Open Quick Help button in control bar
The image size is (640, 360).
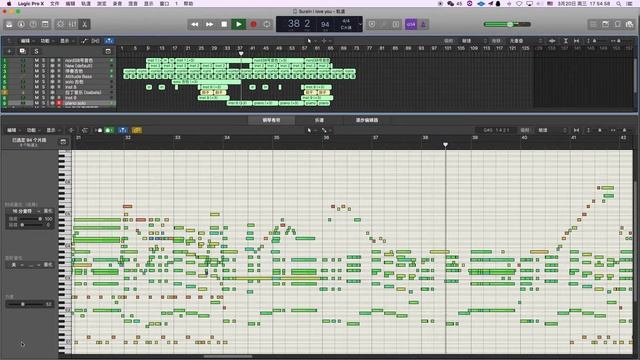33,24
